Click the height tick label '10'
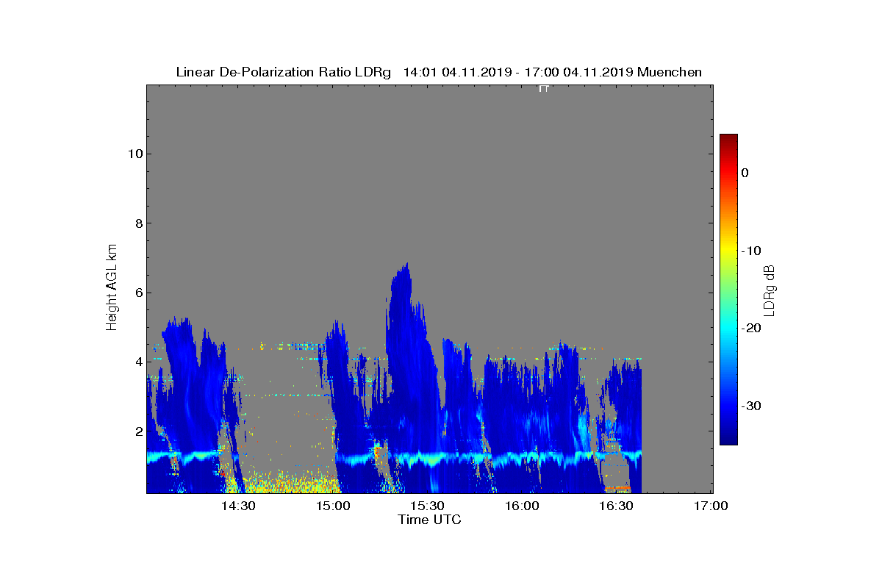882x588 pixels. click(x=134, y=154)
